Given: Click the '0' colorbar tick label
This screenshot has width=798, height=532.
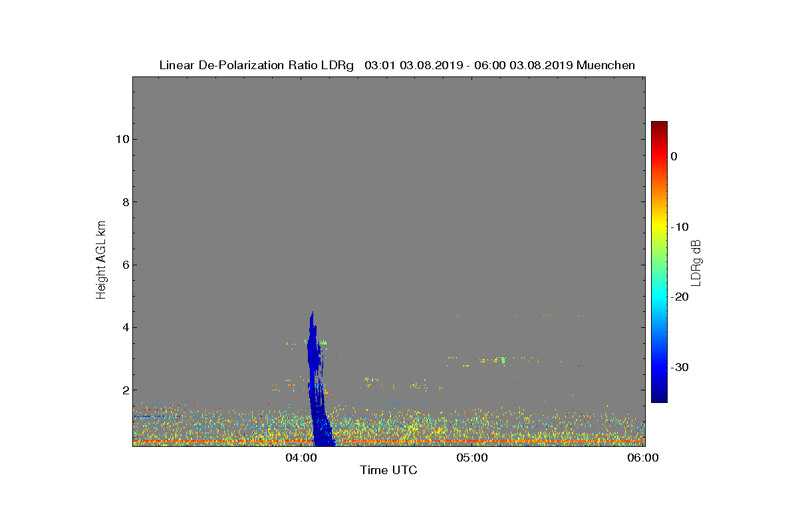Looking at the screenshot, I should tap(674, 156).
